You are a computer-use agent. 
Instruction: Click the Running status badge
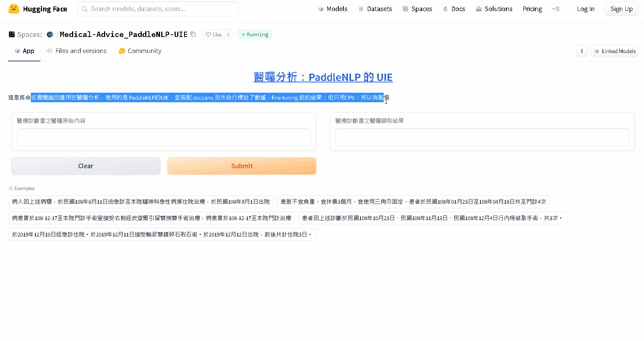coord(255,34)
